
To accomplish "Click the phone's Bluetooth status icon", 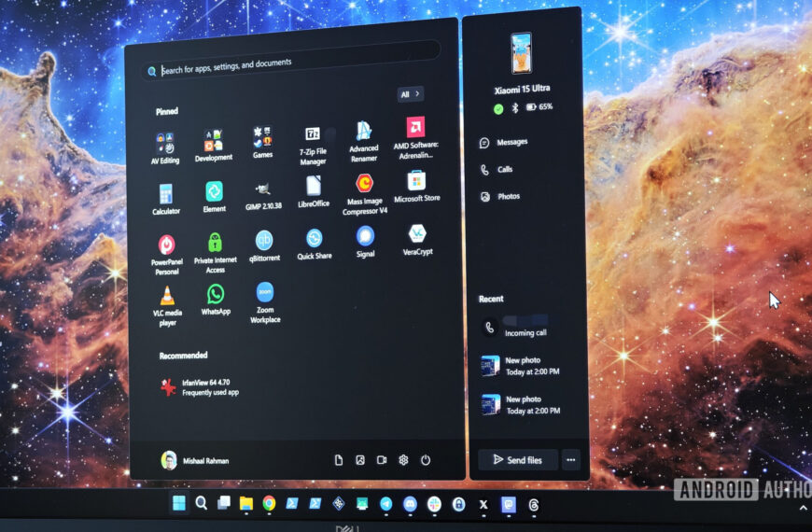I will click(x=515, y=107).
